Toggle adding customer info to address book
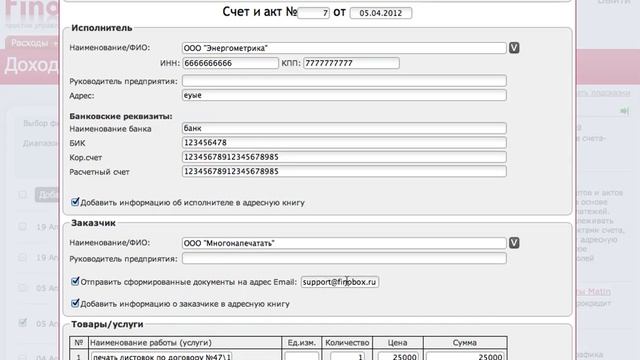640x360 pixels. 75,303
